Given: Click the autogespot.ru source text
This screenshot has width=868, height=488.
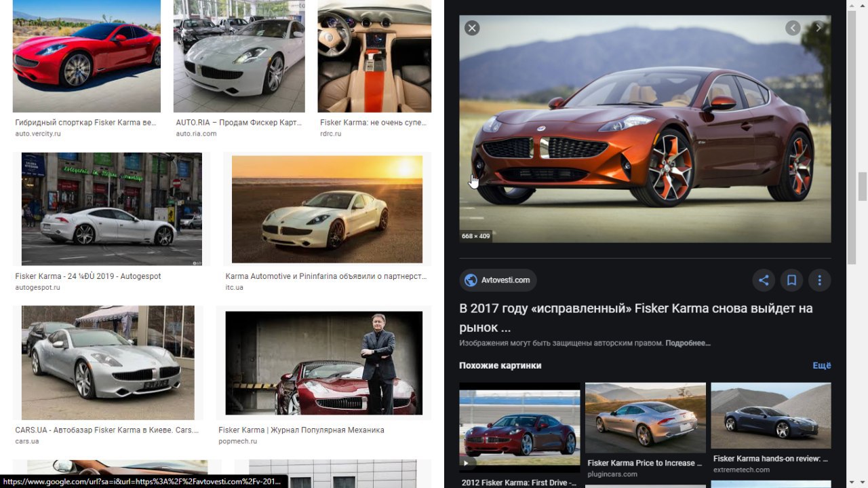Looking at the screenshot, I should click(x=38, y=287).
